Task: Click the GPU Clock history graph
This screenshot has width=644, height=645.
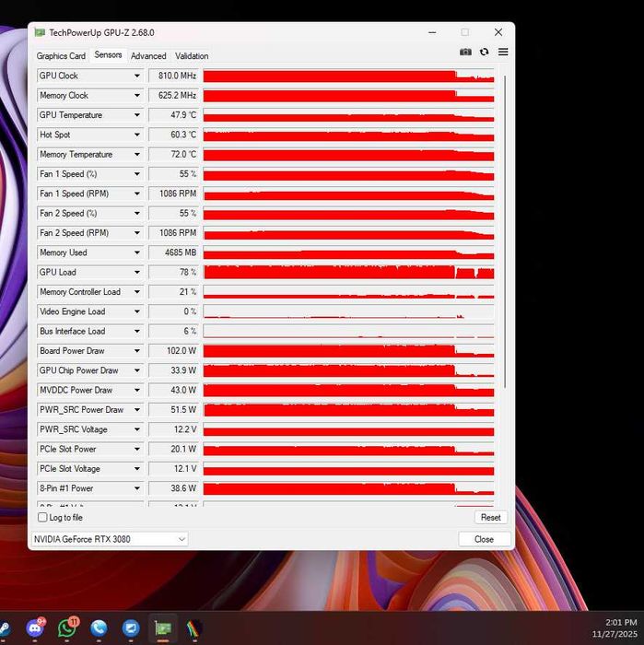Action: (x=348, y=76)
